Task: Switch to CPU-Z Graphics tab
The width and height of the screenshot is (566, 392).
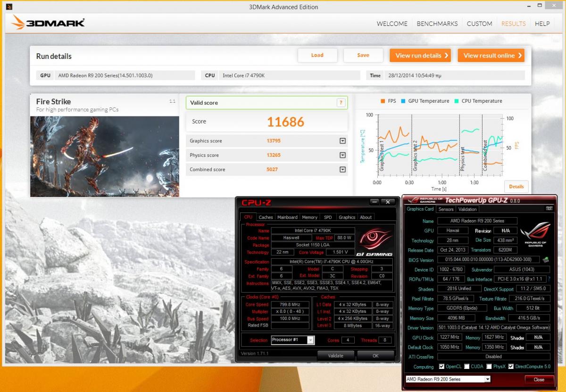Action: (347, 217)
